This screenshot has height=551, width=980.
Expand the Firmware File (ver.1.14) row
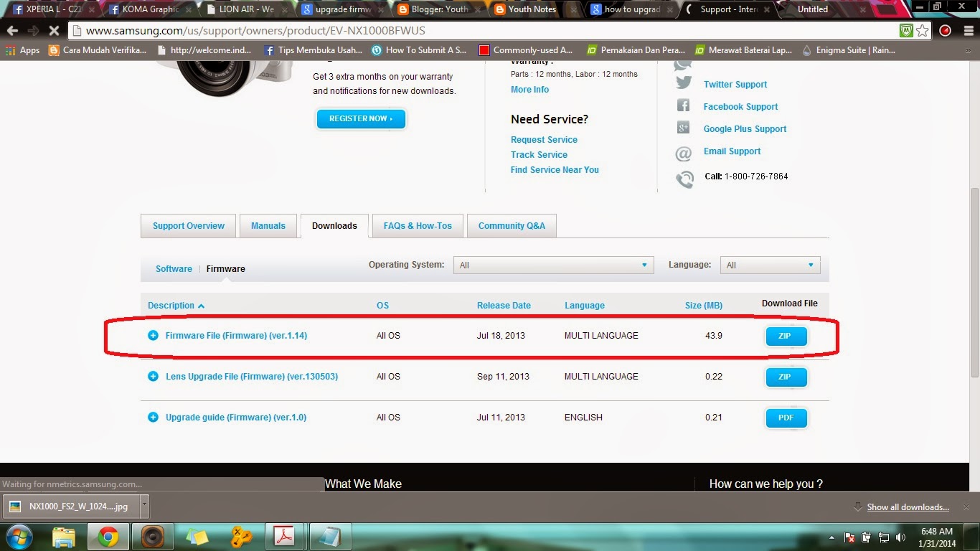click(153, 336)
